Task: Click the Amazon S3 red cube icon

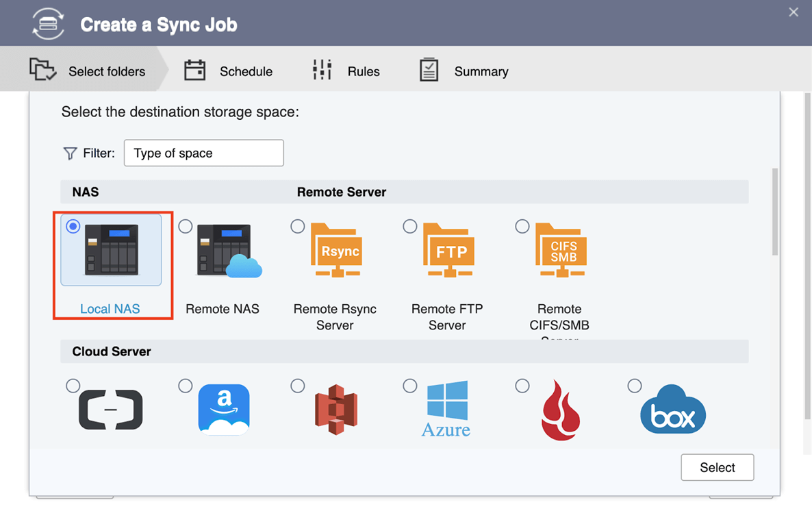Action: pyautogui.click(x=335, y=410)
